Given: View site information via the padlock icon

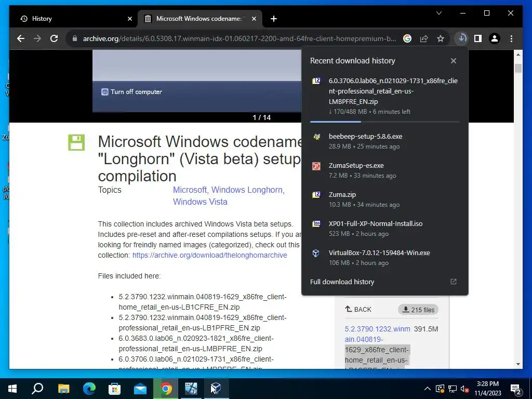Looking at the screenshot, I should click(75, 38).
